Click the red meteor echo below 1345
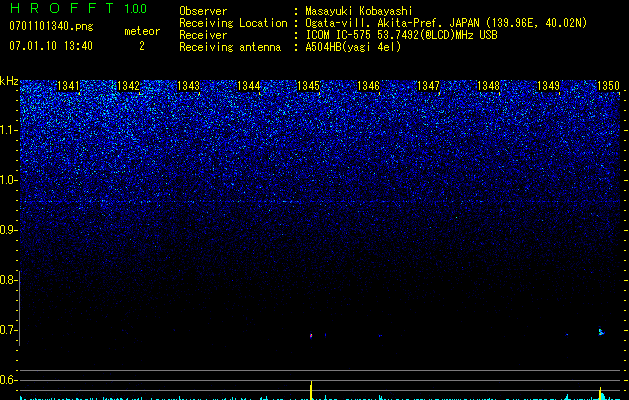This screenshot has width=629, height=400. point(311,335)
